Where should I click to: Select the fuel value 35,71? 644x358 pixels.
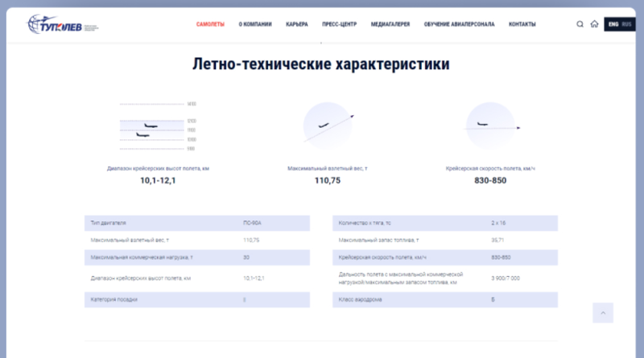(497, 241)
